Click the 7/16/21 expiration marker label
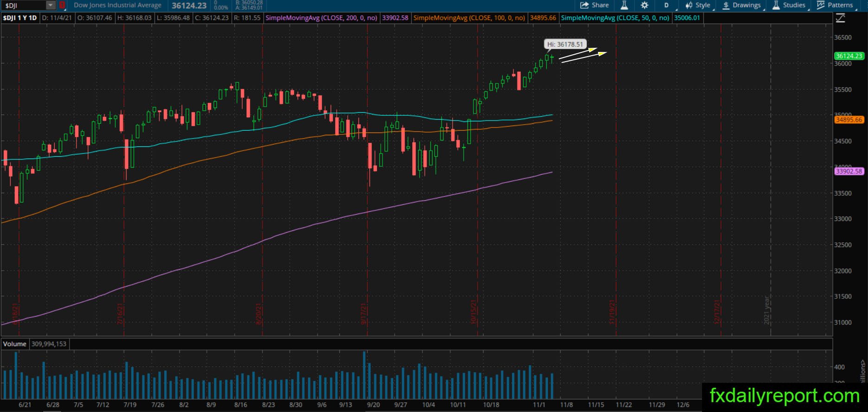This screenshot has width=868, height=412. point(120,314)
